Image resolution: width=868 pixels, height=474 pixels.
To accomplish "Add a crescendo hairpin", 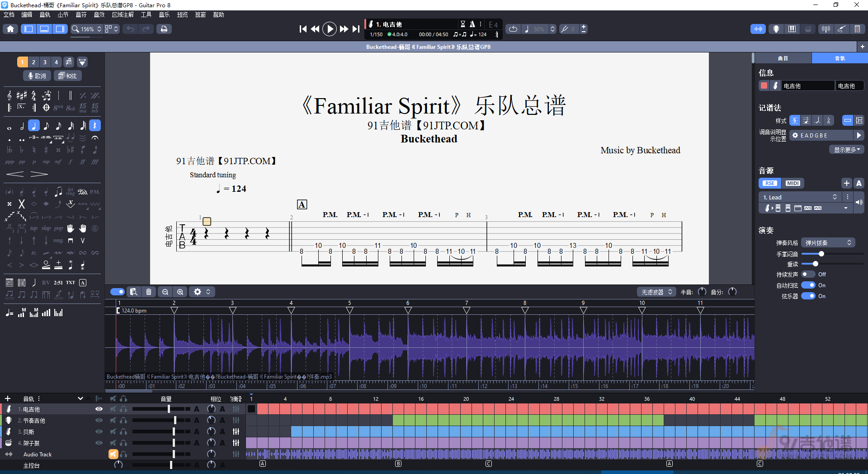I will (15, 174).
